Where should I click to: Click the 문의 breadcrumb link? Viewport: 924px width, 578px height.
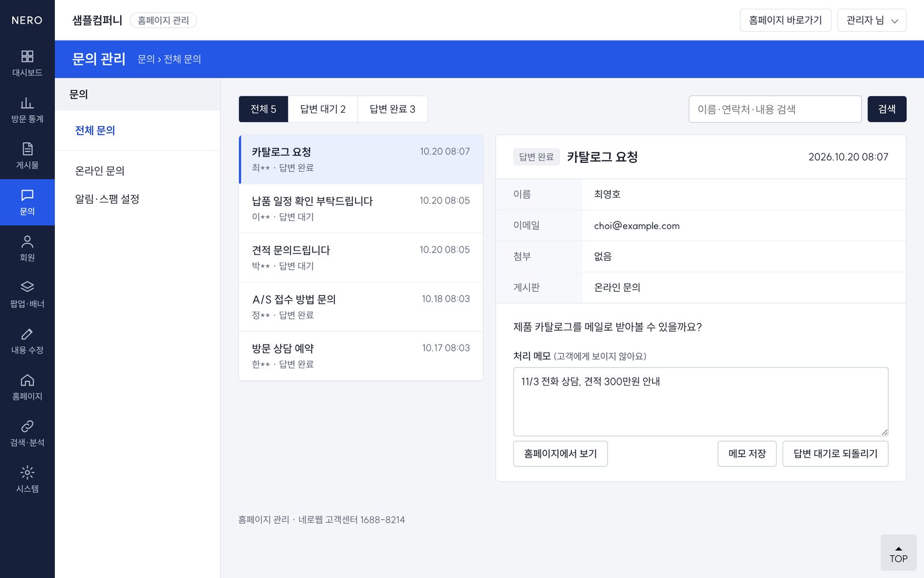coord(146,59)
